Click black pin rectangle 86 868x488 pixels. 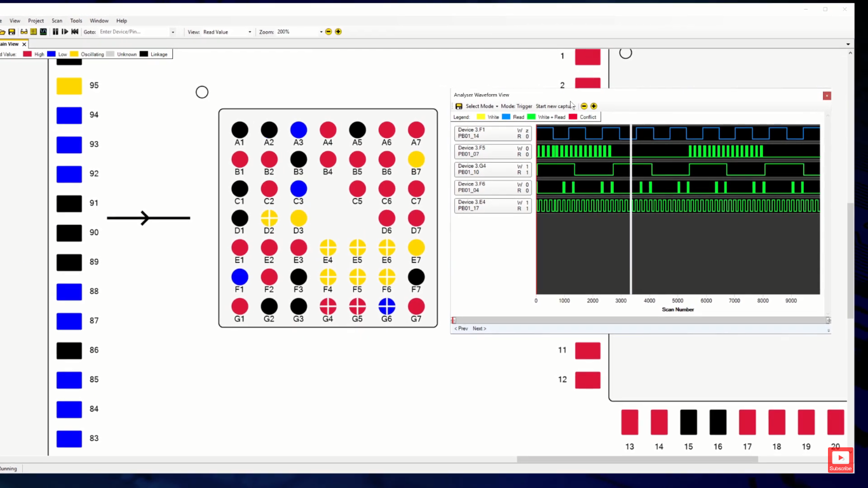point(69,350)
